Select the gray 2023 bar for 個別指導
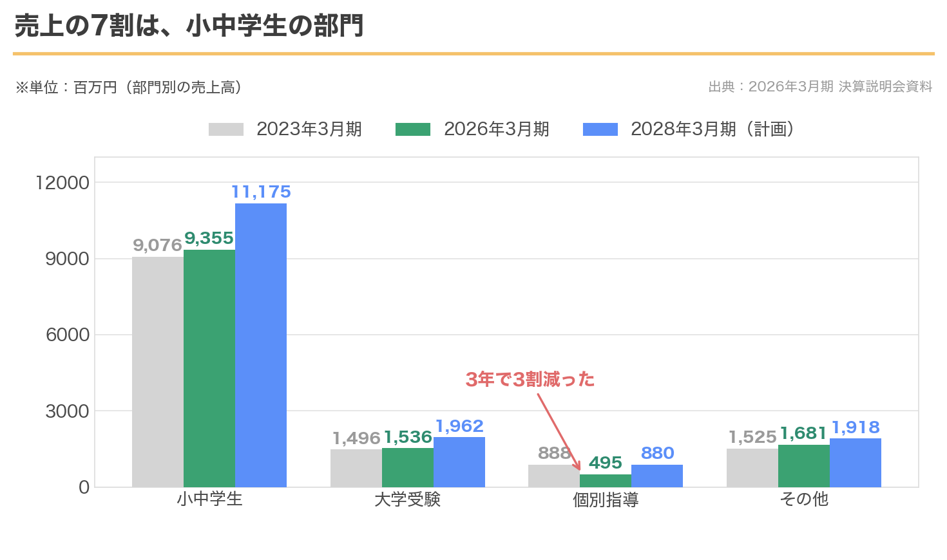947x560 pixels. tap(554, 476)
